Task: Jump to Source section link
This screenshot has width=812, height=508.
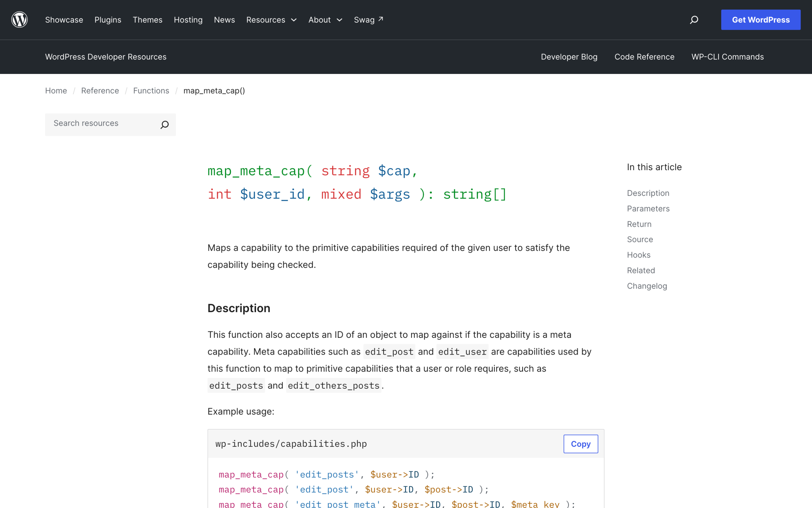Action: point(640,239)
